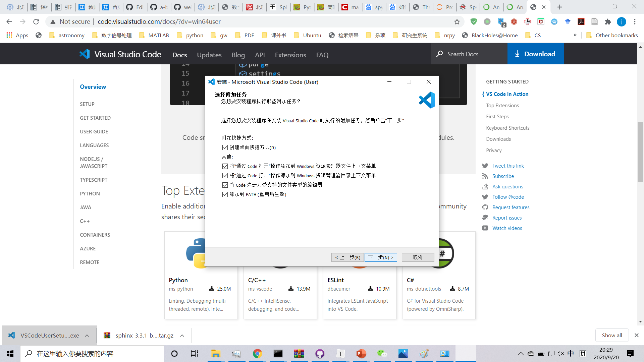Screen dimensions: 644x362
Task: Click the Subscribe RSS feed icon
Action: 485,176
